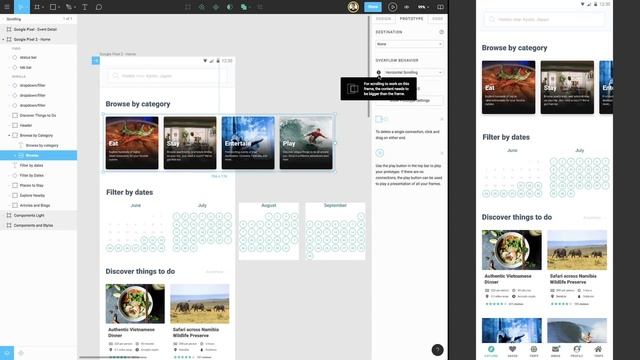Click the Eat card on canvas
Viewport: 640px width, 360px height.
132,143
